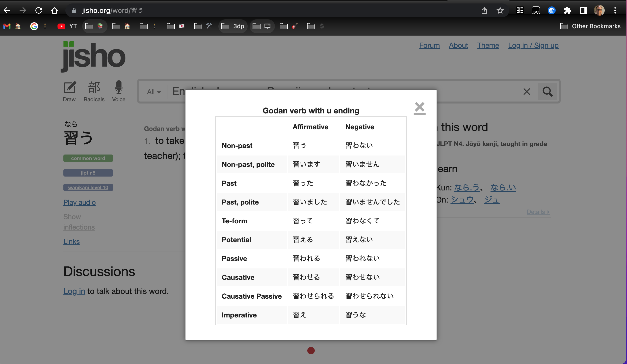The width and height of the screenshot is (627, 364).
Task: Click the magnifying glass search button
Action: coord(547,92)
